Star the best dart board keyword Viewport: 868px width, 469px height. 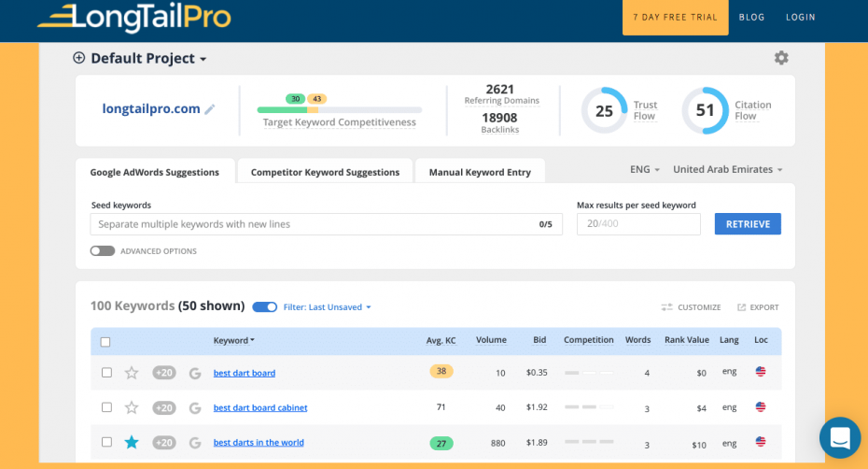click(x=132, y=373)
